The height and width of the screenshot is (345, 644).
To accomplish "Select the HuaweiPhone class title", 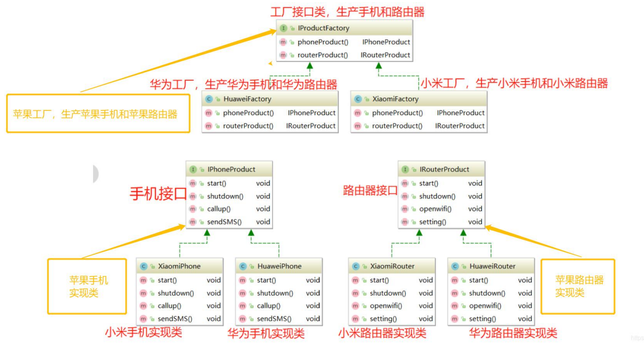I will [x=280, y=266].
